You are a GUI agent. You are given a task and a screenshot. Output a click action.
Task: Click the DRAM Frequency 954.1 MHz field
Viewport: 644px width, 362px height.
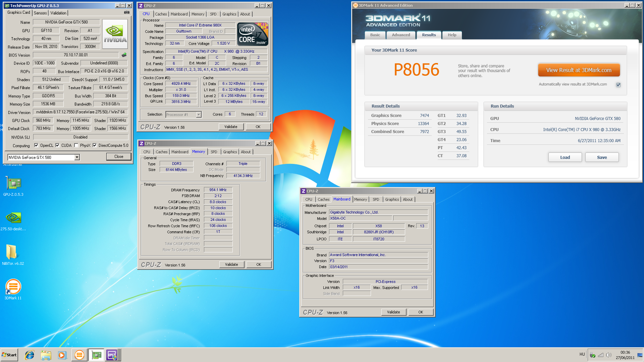click(x=218, y=190)
